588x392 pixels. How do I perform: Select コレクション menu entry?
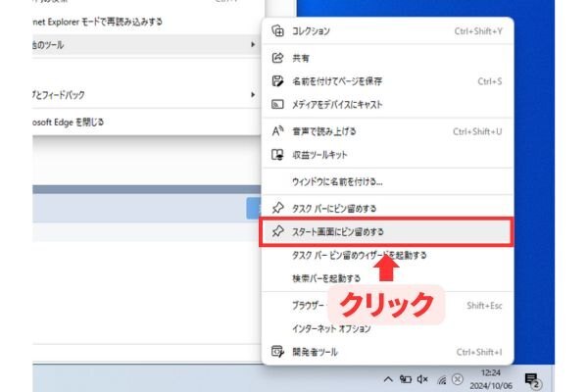[x=387, y=31]
